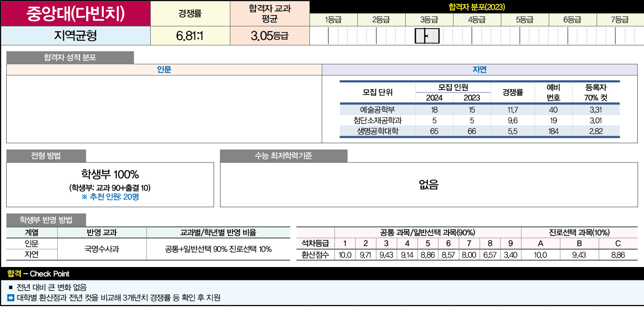
Task: Click the '3.31' cut value for 예술공학부
Action: 596,109
